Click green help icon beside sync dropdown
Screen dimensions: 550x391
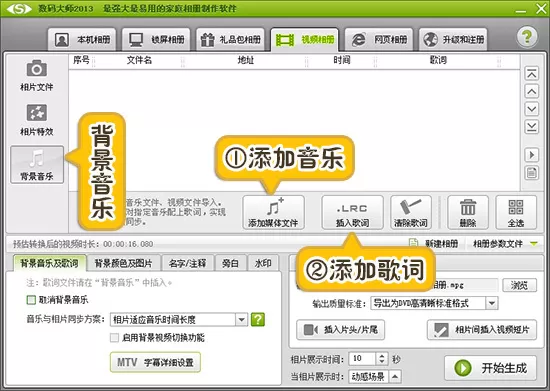(258, 319)
